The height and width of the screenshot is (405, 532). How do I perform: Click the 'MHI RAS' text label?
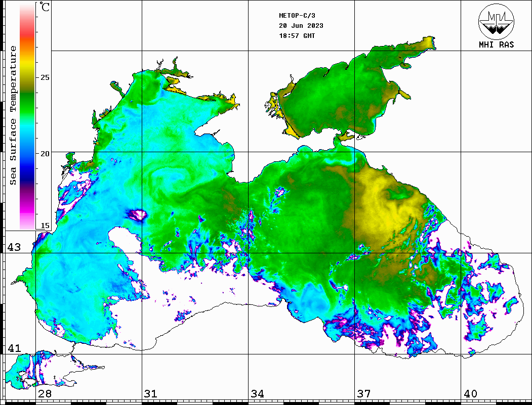coord(496,44)
